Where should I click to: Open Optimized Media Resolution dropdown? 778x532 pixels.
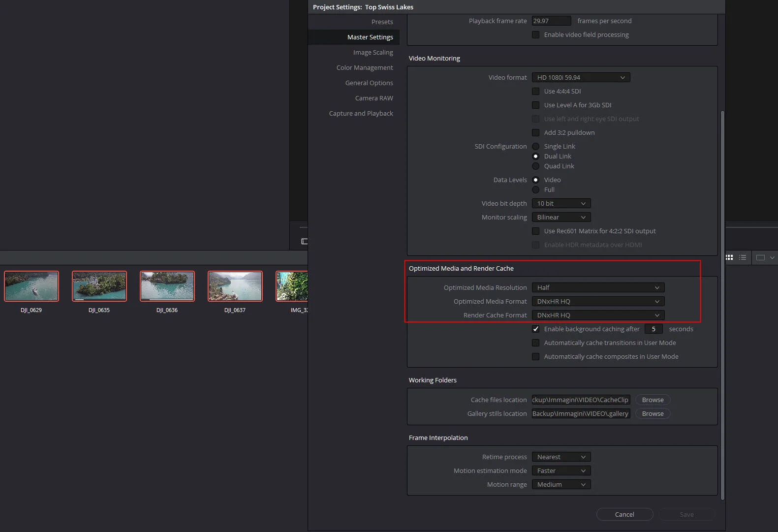click(x=598, y=287)
